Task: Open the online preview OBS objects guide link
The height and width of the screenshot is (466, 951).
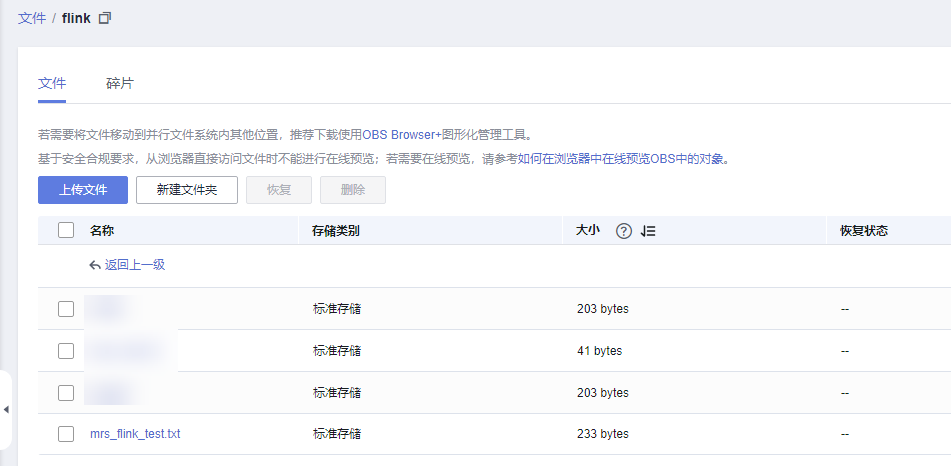Action: 622,159
